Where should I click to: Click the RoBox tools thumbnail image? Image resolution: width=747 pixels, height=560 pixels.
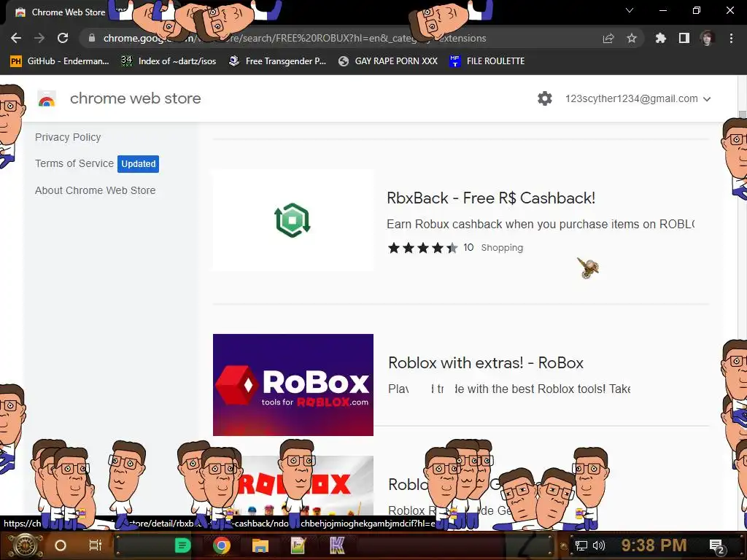point(293,385)
